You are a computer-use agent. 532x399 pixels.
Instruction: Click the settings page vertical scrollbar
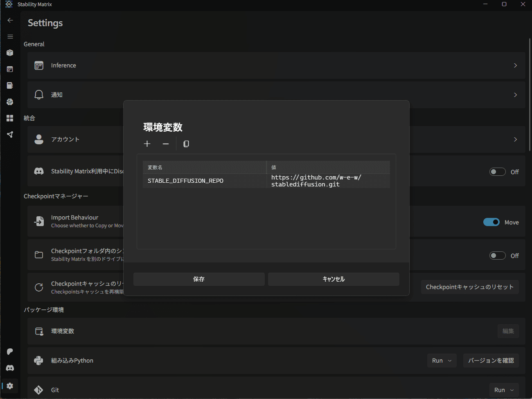pos(530,95)
